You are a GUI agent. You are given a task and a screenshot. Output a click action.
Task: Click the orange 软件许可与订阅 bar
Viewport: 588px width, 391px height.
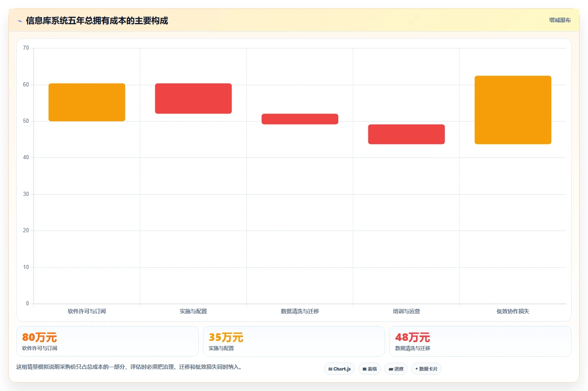[x=87, y=102]
